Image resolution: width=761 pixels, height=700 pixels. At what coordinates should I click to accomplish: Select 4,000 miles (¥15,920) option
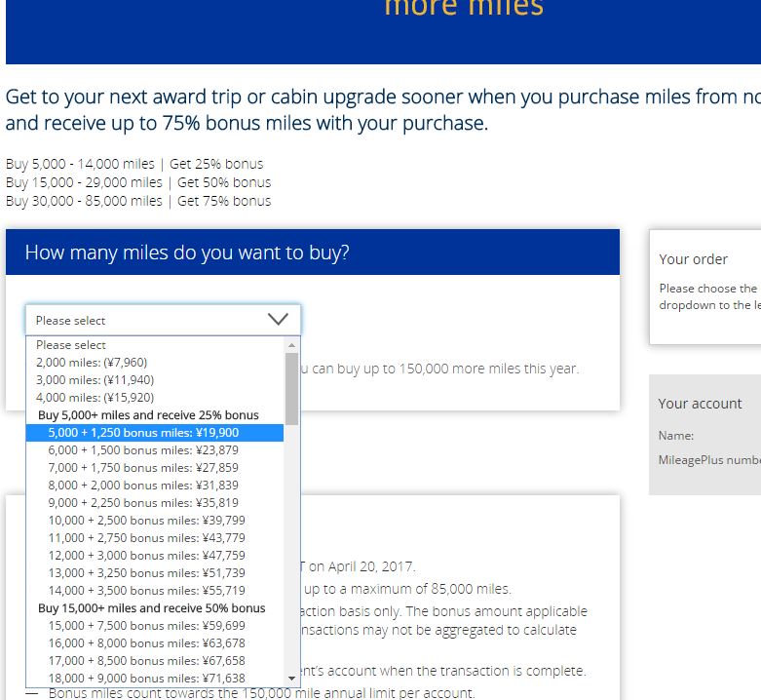155,398
